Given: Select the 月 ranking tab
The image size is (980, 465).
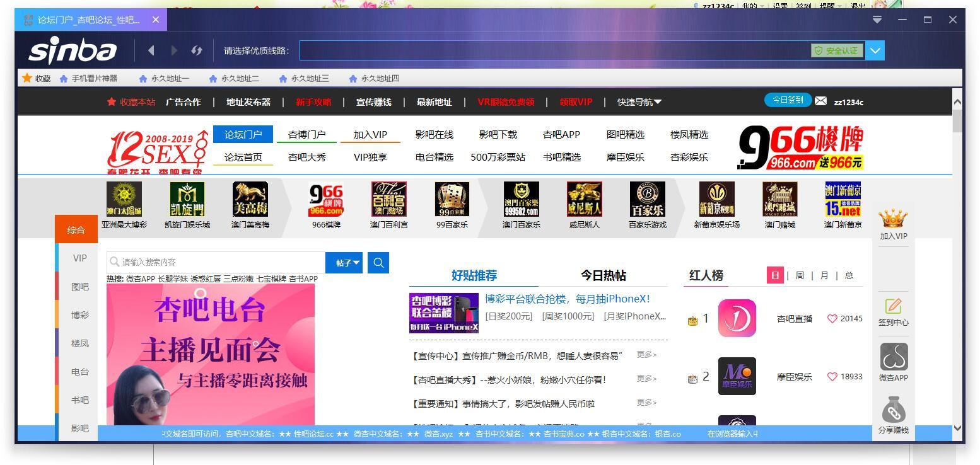Looking at the screenshot, I should pos(824,275).
